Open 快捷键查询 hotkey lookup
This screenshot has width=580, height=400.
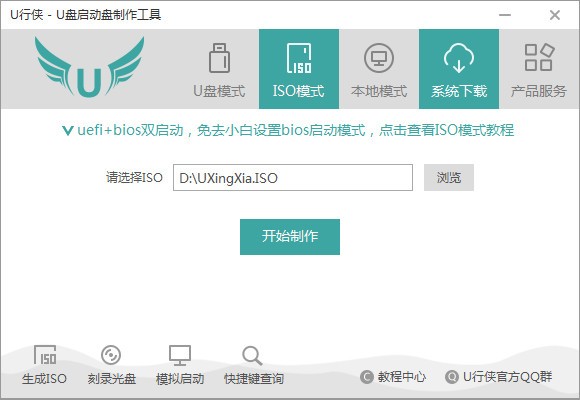click(x=254, y=366)
